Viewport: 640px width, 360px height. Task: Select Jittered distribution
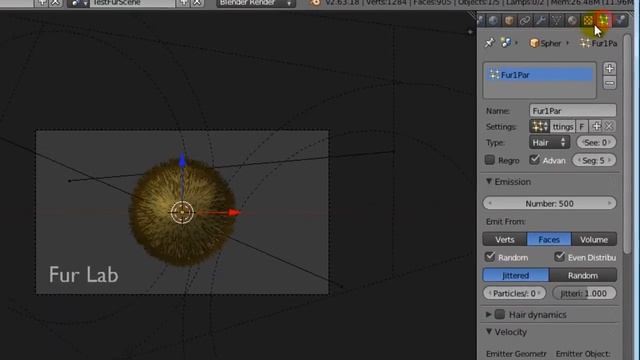tap(516, 275)
